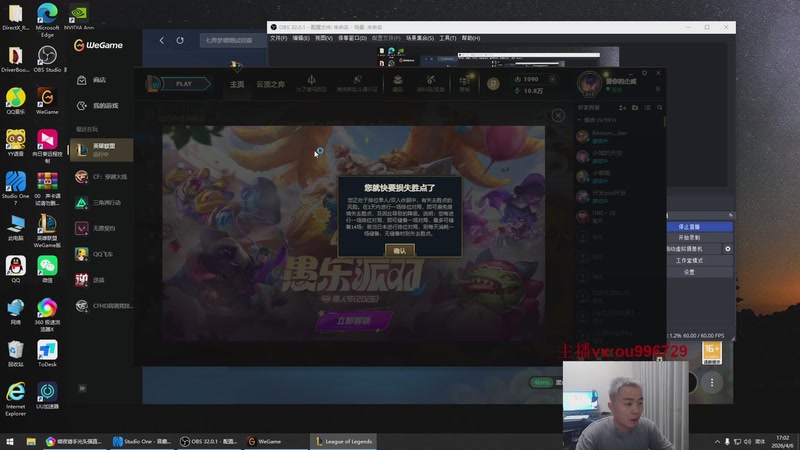Open 设置 in OBS controls
This screenshot has height=450, width=800.
click(x=699, y=272)
